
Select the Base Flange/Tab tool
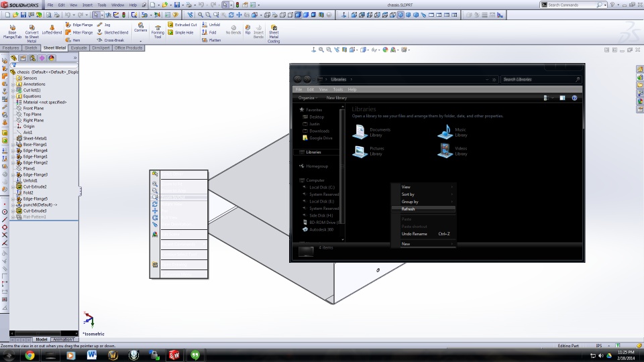coord(12,32)
